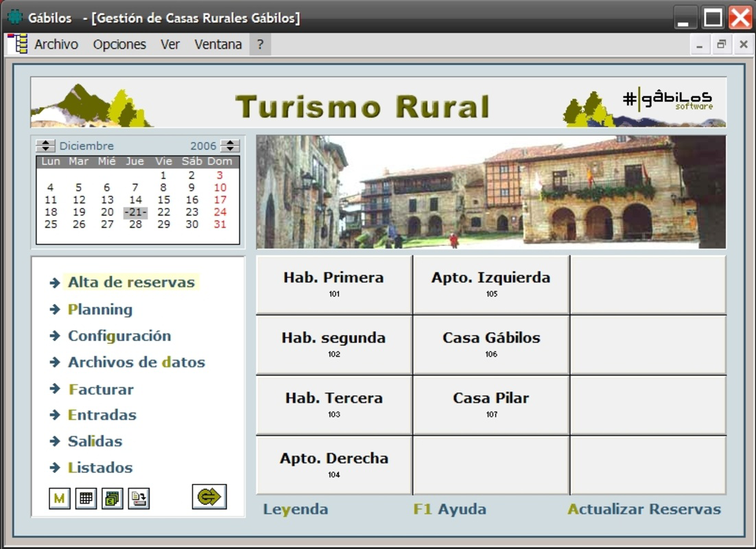Select day 28 in the calendar
Image resolution: width=756 pixels, height=549 pixels.
tap(135, 224)
